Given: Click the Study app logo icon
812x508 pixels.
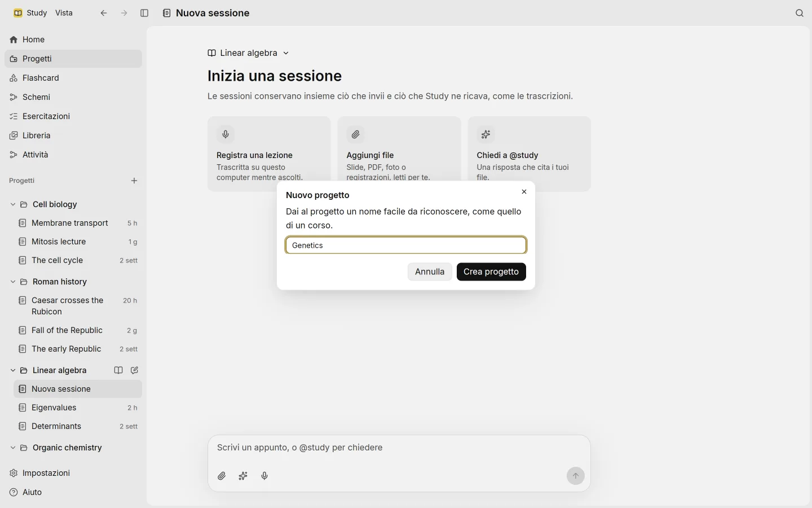Looking at the screenshot, I should pyautogui.click(x=18, y=13).
